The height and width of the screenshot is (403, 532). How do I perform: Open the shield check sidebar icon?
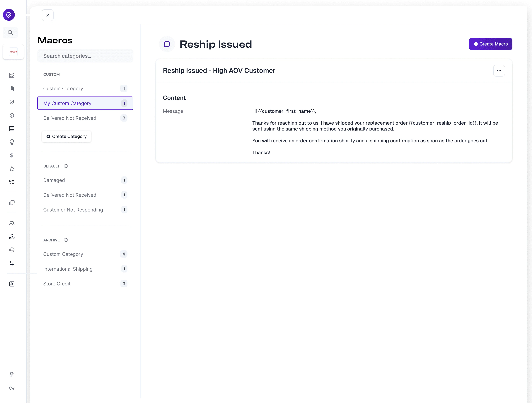pyautogui.click(x=12, y=102)
